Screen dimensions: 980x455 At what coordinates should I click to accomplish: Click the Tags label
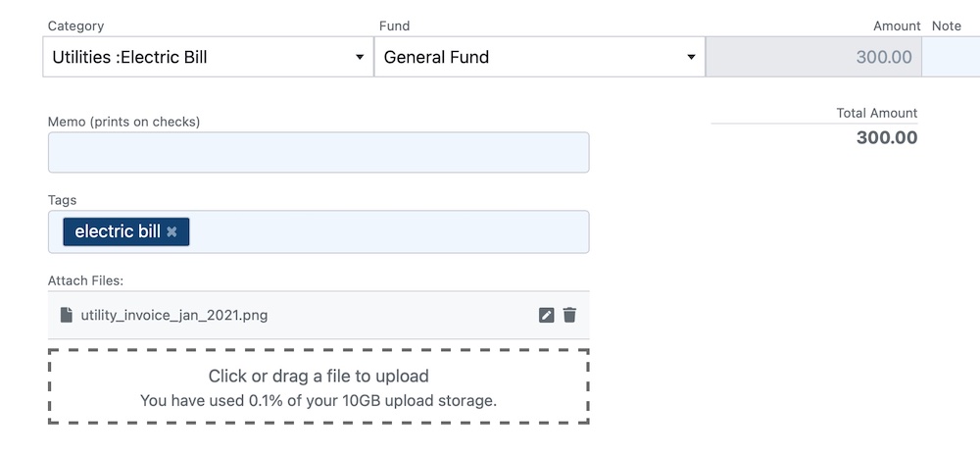[x=62, y=200]
